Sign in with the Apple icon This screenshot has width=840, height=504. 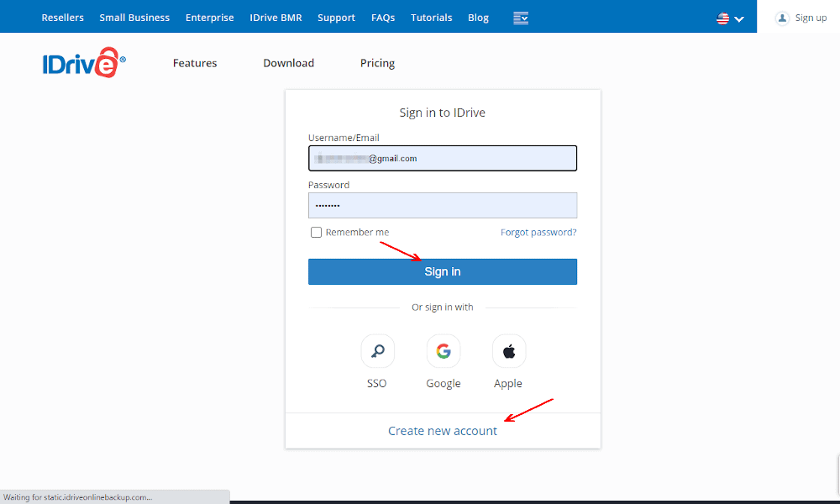click(509, 351)
